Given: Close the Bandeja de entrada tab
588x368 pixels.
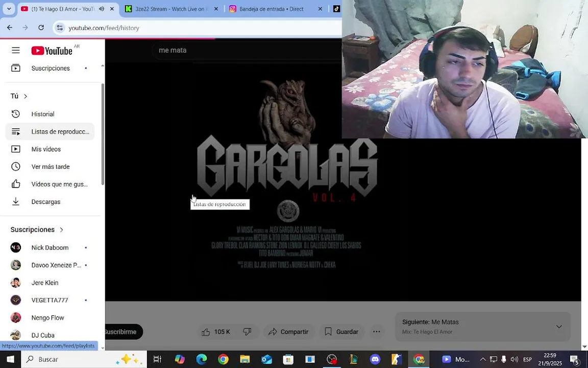Looking at the screenshot, I should 320,9.
